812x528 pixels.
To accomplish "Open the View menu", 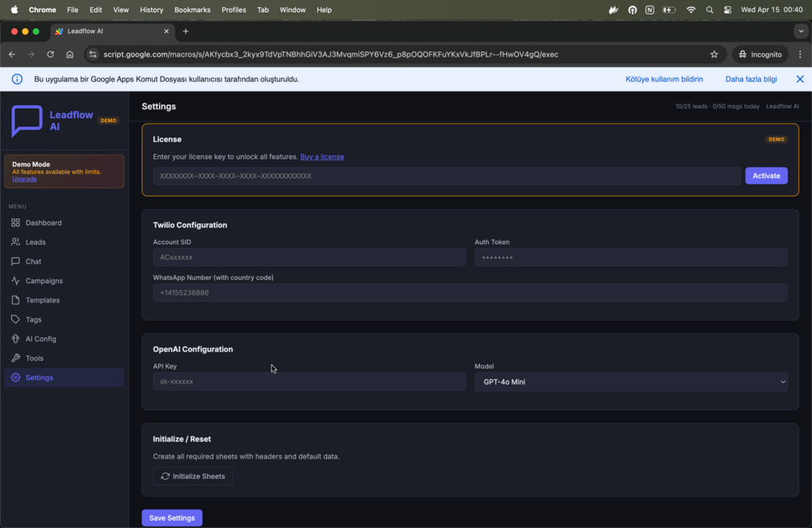I will pyautogui.click(x=120, y=10).
